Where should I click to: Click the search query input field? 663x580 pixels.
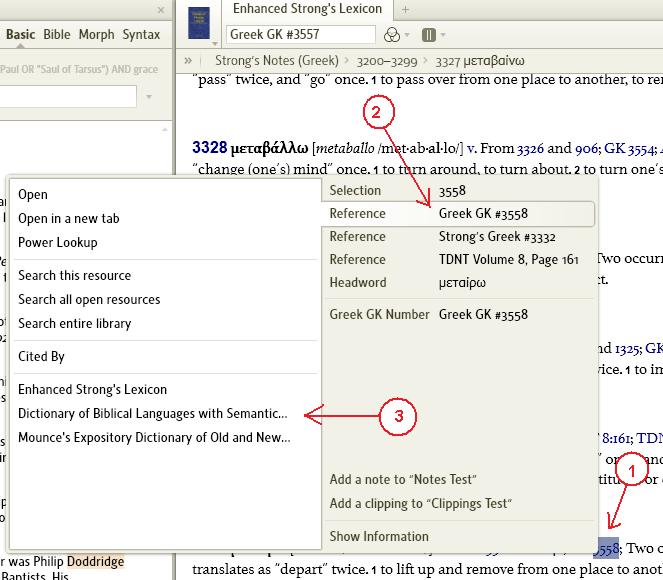[x=68, y=96]
